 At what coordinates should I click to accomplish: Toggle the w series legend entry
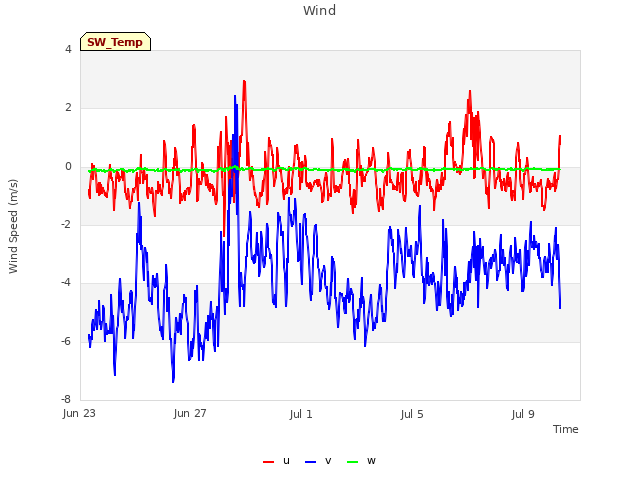(361, 461)
